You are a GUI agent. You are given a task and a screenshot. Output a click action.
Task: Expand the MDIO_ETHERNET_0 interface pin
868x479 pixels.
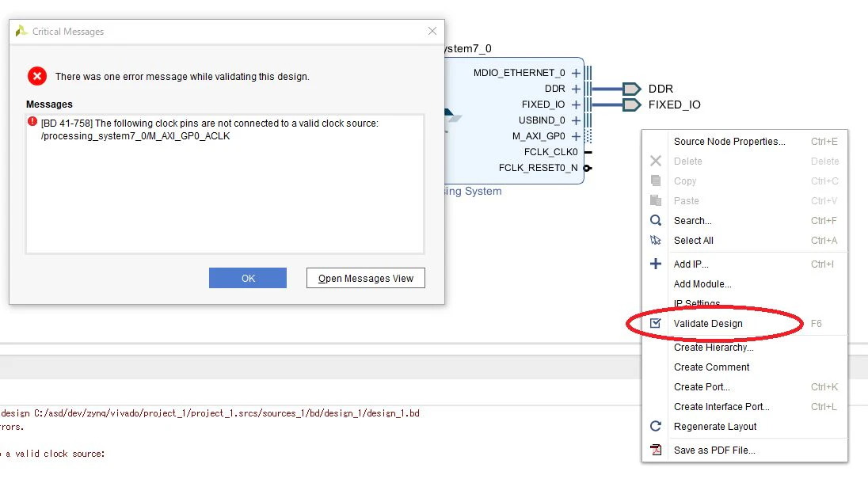coord(576,73)
